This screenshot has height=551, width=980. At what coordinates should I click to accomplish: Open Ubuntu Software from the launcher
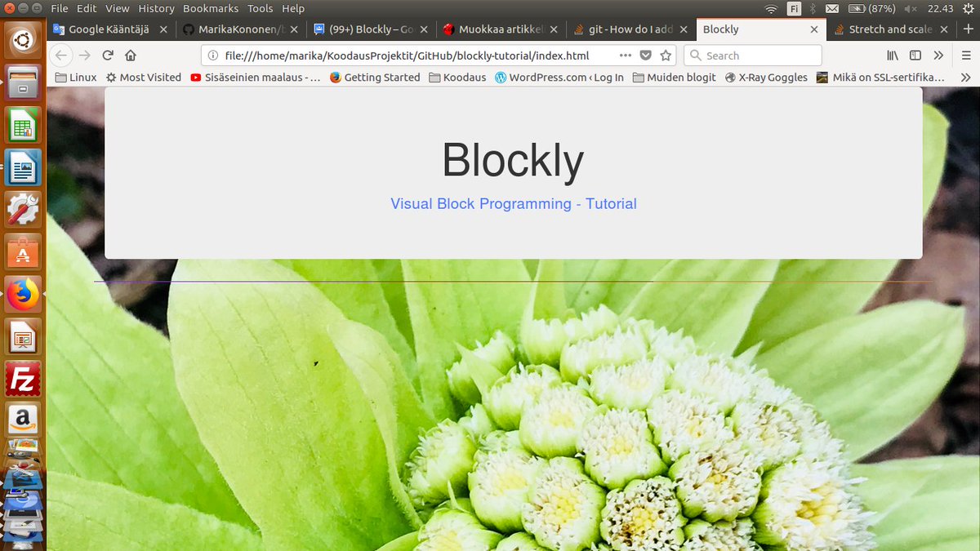(23, 253)
